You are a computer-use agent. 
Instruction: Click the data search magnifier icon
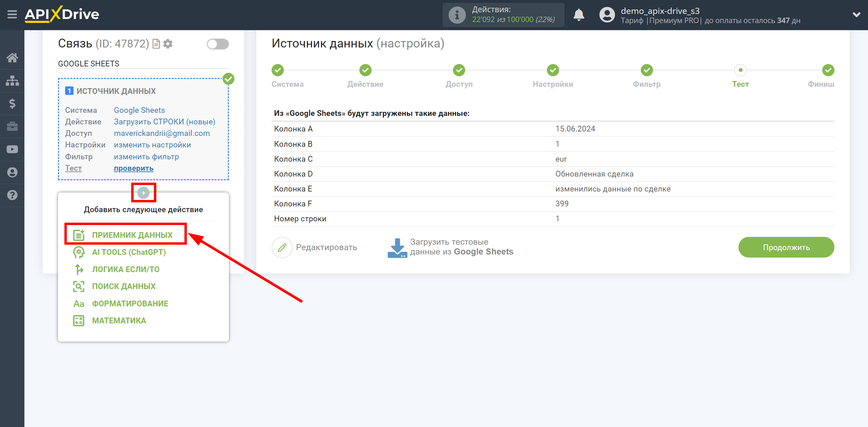pos(79,286)
